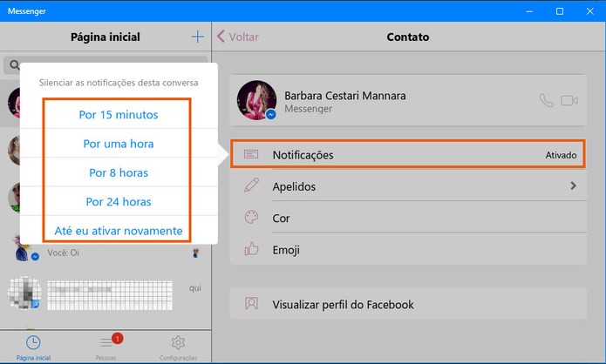Click the plus icon to start new conversation
This screenshot has height=364, width=606.
tap(197, 37)
